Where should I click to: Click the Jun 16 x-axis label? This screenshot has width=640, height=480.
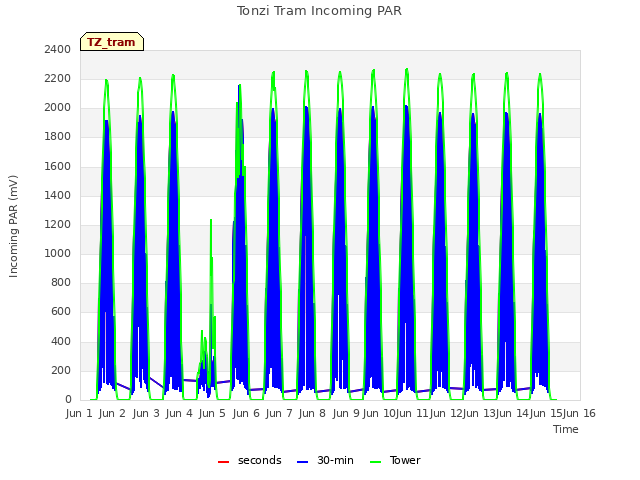[579, 413]
